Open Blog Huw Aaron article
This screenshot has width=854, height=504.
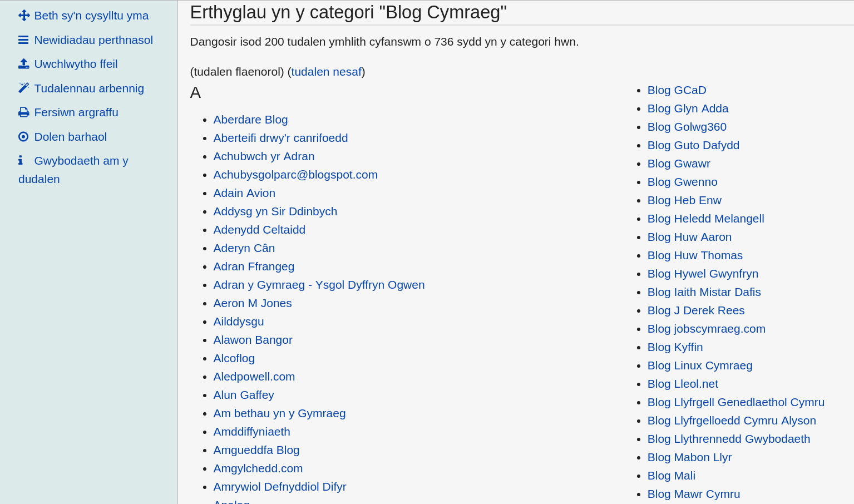coord(689,237)
